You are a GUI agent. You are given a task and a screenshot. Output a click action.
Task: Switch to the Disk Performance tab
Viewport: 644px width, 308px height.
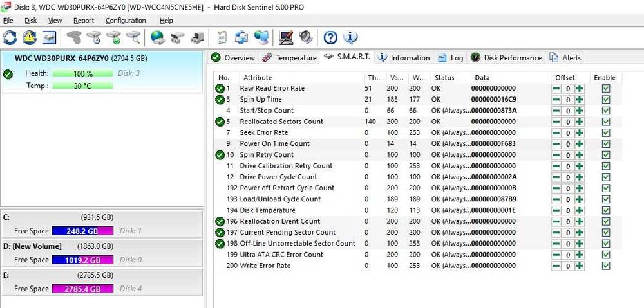click(x=506, y=58)
